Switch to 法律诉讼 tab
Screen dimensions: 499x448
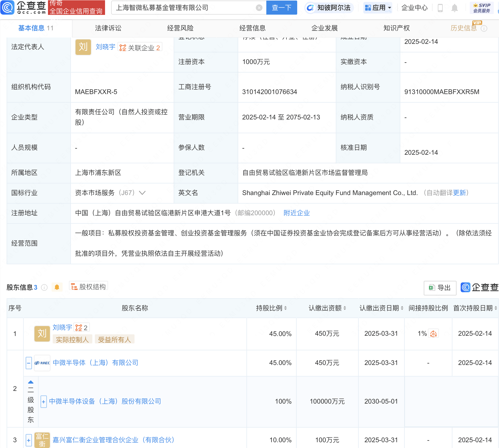(x=108, y=28)
